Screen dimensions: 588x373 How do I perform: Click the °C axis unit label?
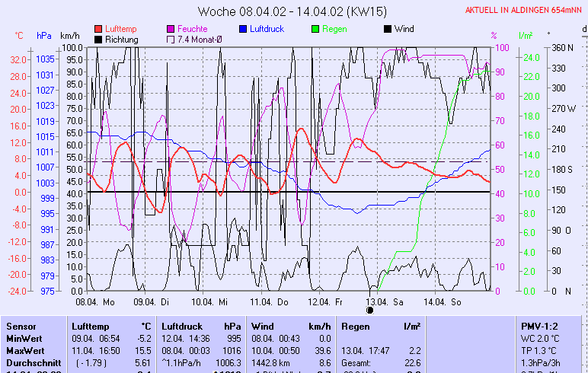click(x=20, y=36)
